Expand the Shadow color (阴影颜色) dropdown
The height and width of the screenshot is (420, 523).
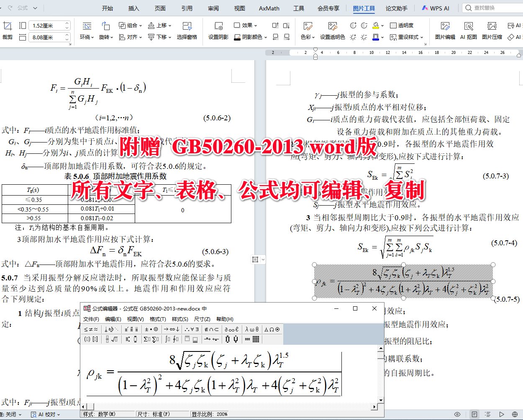pos(265,37)
